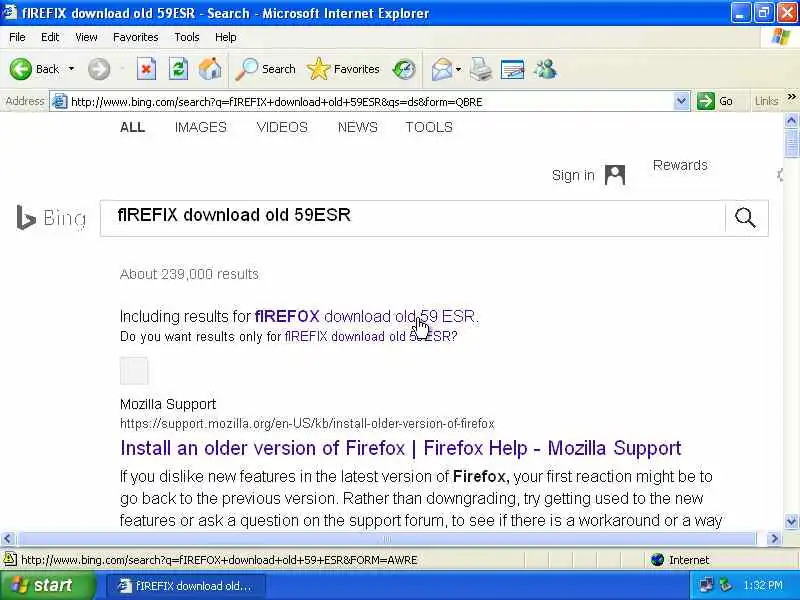Click the 'About 239,000 results' text
Viewport: 800px width, 600px height.
(189, 274)
